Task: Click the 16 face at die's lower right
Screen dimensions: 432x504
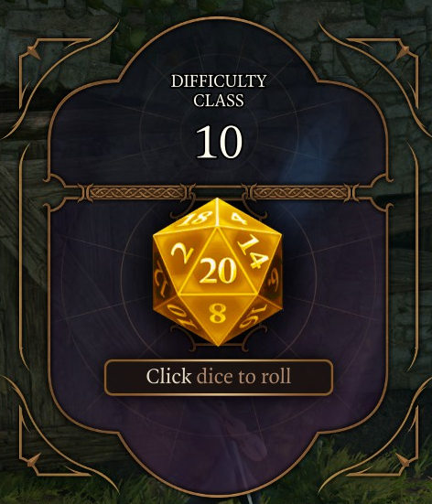Action: (x=255, y=316)
